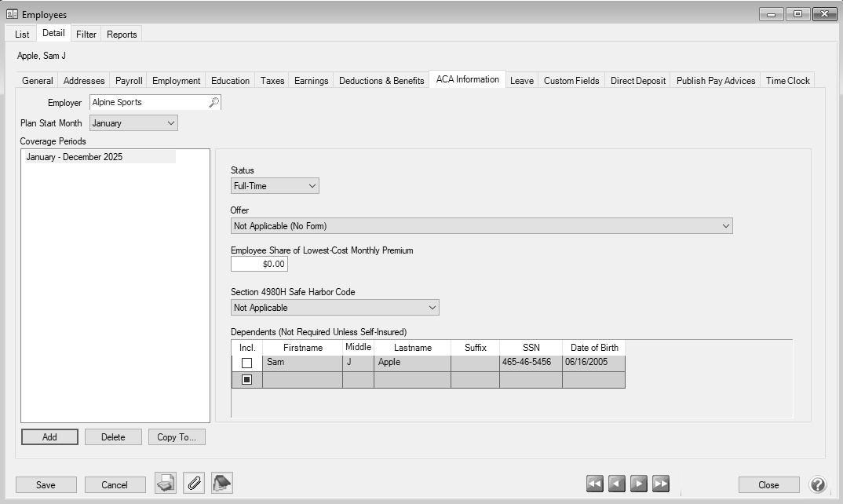Screen dimensions: 843x504
Task: Click the Copy To... button
Action: click(177, 437)
